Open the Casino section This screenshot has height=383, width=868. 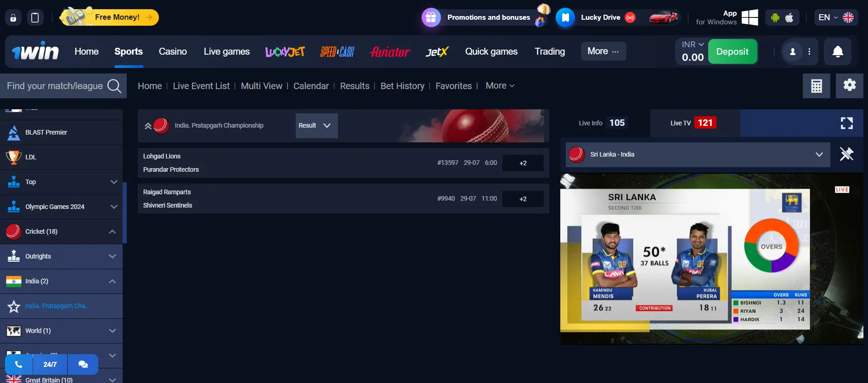173,51
